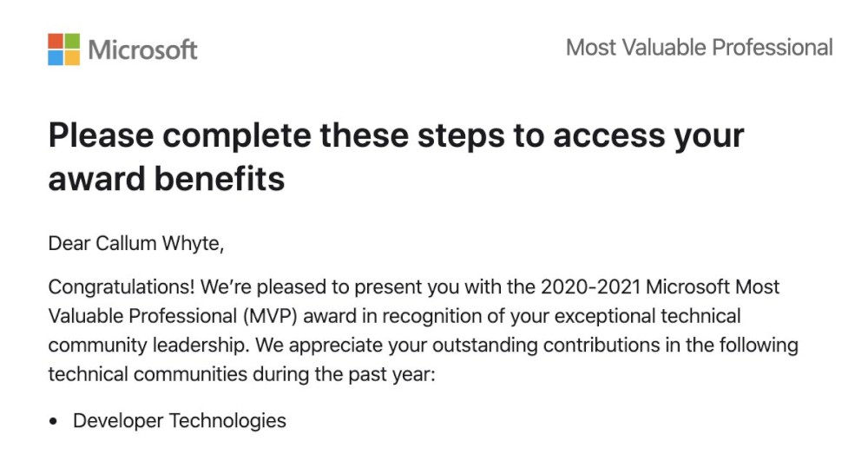Click the Microsoft four-square logo

point(63,49)
